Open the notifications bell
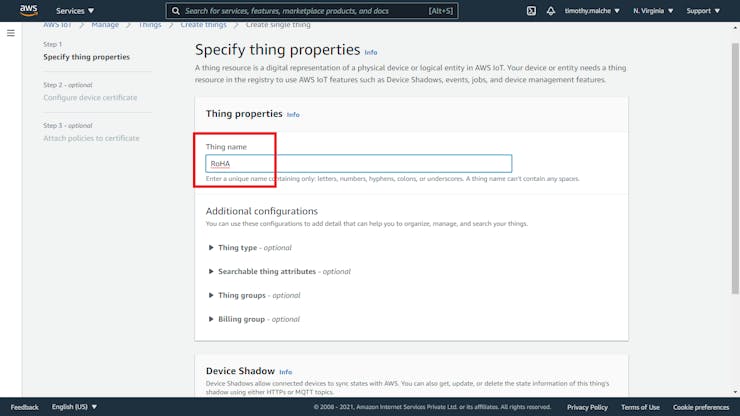Image resolution: width=740 pixels, height=416 pixels. pyautogui.click(x=551, y=11)
